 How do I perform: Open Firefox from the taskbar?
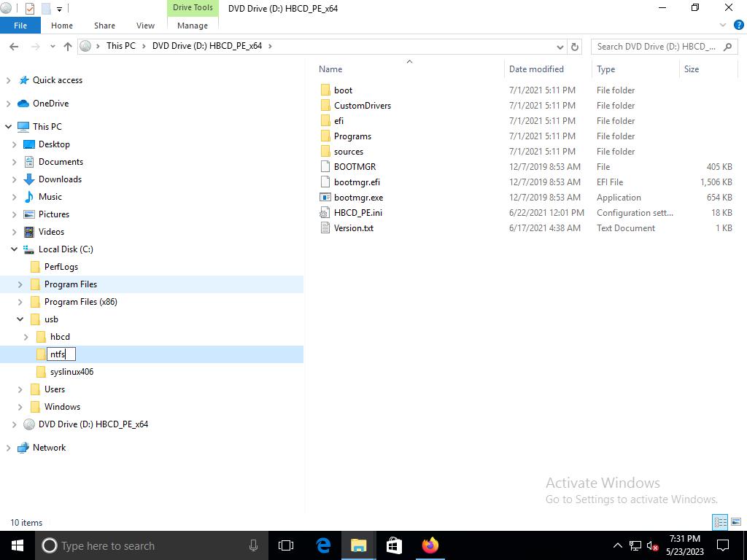pyautogui.click(x=430, y=545)
